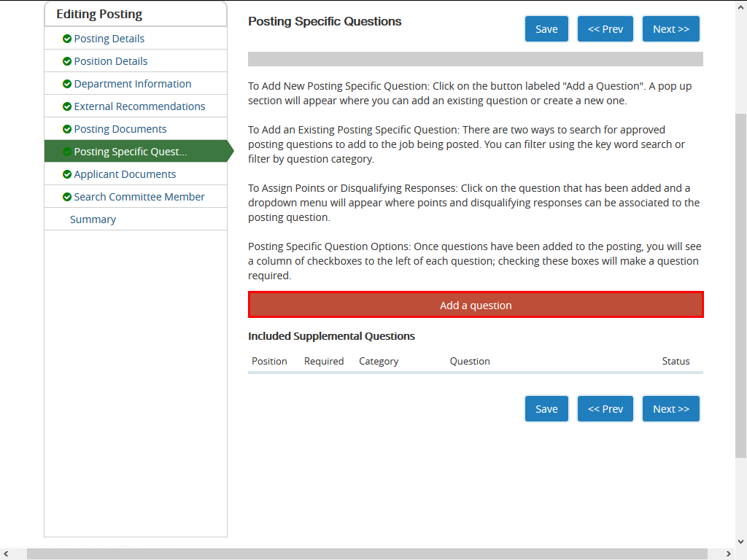Click the Question column header

tap(470, 361)
